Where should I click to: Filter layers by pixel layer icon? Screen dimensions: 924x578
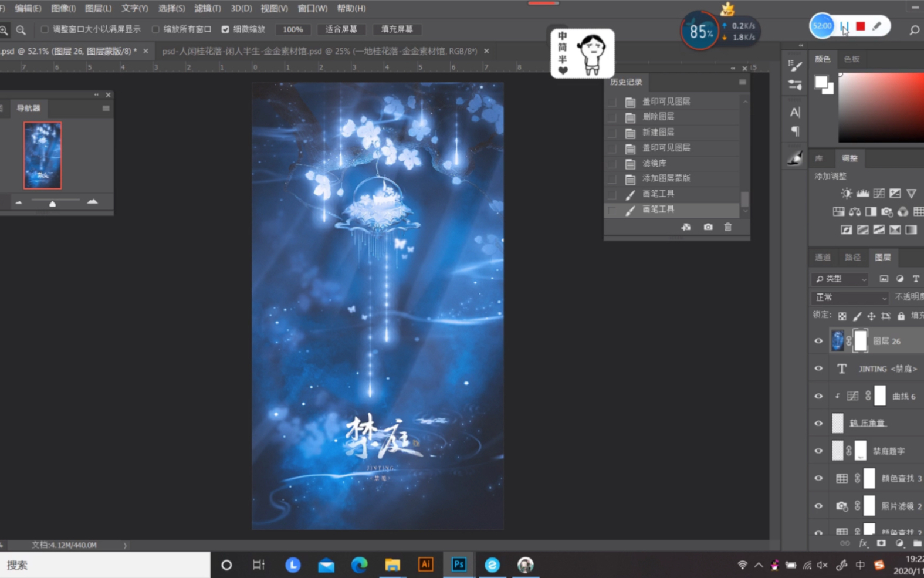(x=884, y=279)
